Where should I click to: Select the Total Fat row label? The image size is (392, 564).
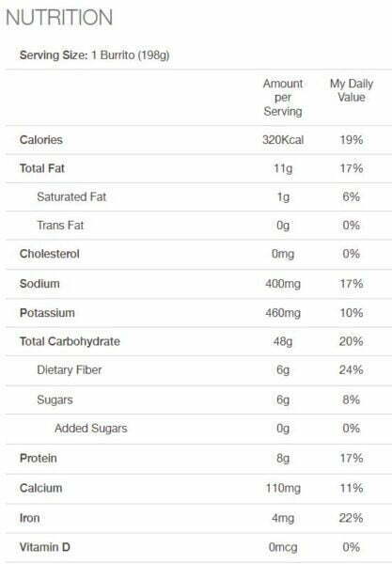click(42, 168)
